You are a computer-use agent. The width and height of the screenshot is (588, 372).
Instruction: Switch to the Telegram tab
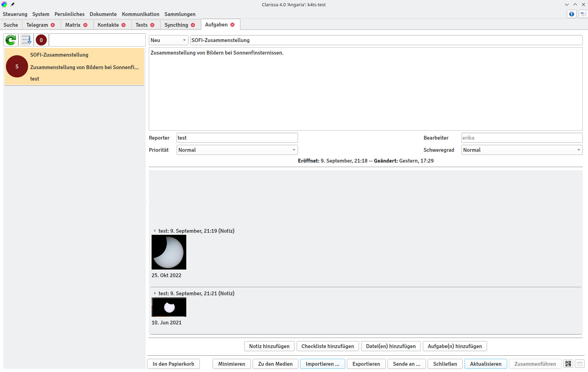(37, 25)
